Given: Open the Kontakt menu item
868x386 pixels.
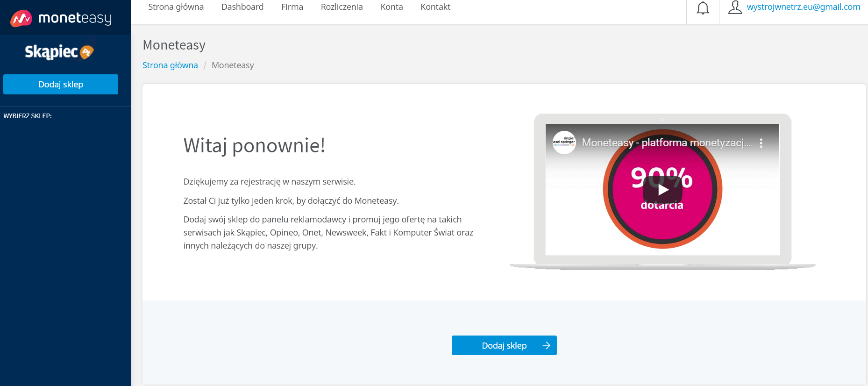Looking at the screenshot, I should [435, 7].
